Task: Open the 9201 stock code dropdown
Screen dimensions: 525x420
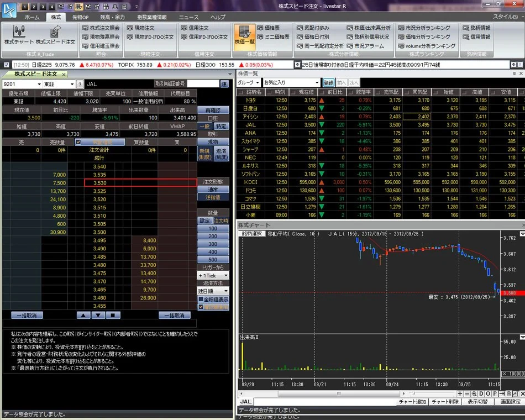Action: (39, 84)
